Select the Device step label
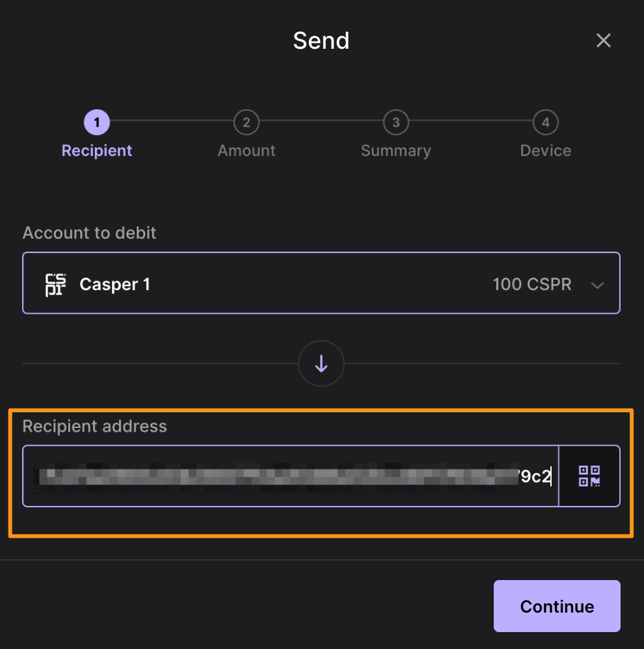 545,151
